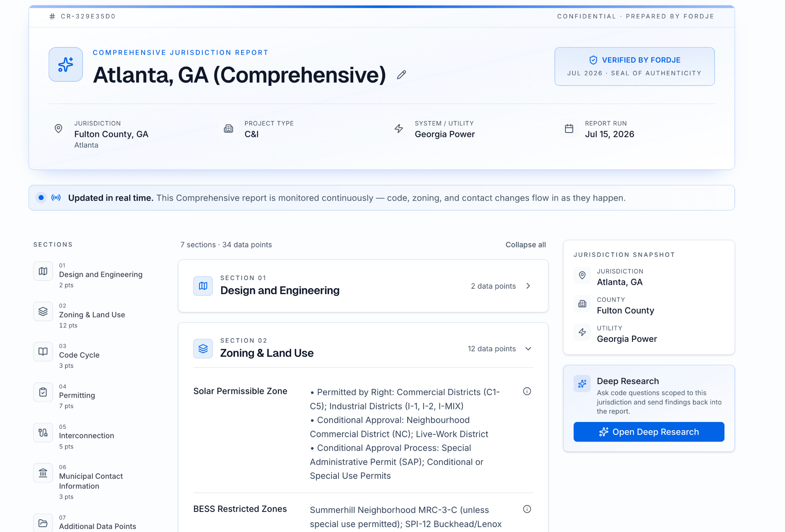Click the Interconnection icon in the sidebar

point(43,433)
